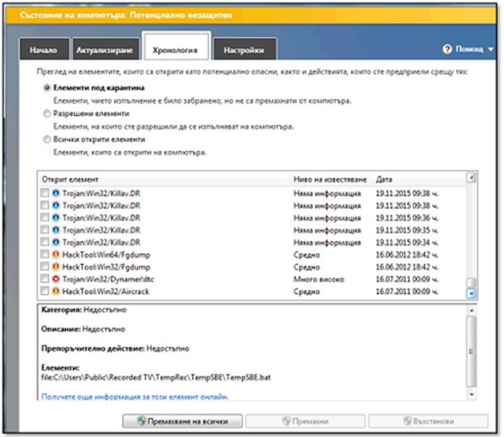Click the orange icon beside HackTool:Win32/Fgdump

tap(55, 267)
